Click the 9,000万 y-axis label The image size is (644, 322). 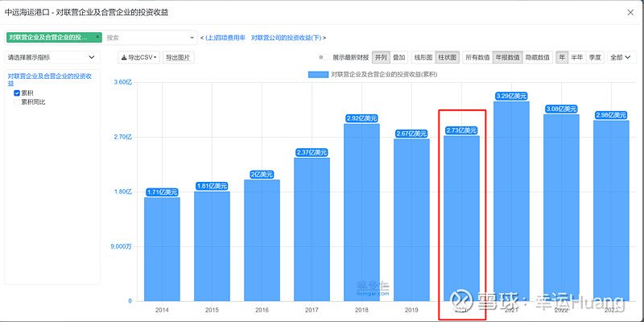[122, 246]
